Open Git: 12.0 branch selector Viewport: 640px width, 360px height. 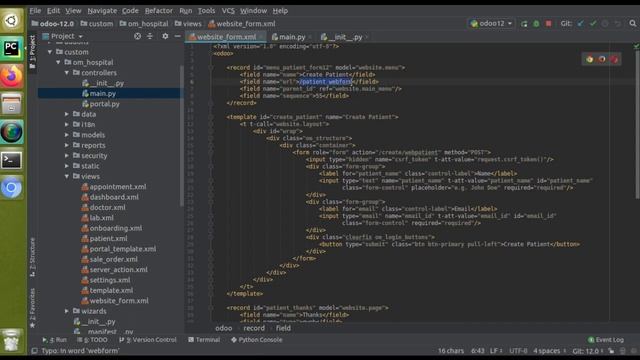587,351
